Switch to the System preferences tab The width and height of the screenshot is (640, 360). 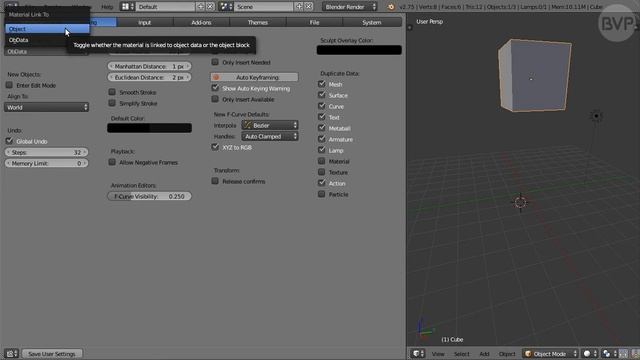(x=371, y=22)
